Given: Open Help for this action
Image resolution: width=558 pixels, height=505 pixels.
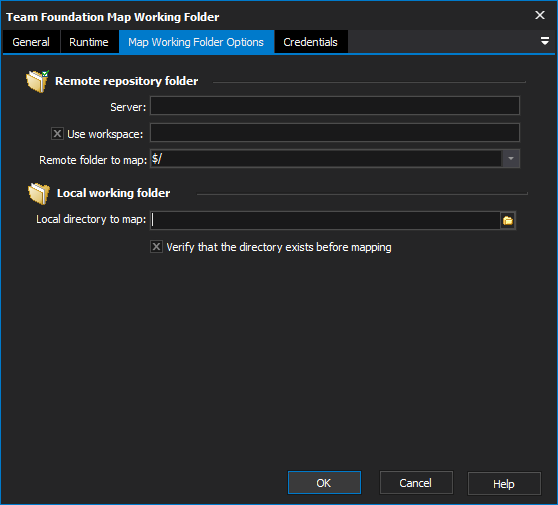Looking at the screenshot, I should point(504,483).
